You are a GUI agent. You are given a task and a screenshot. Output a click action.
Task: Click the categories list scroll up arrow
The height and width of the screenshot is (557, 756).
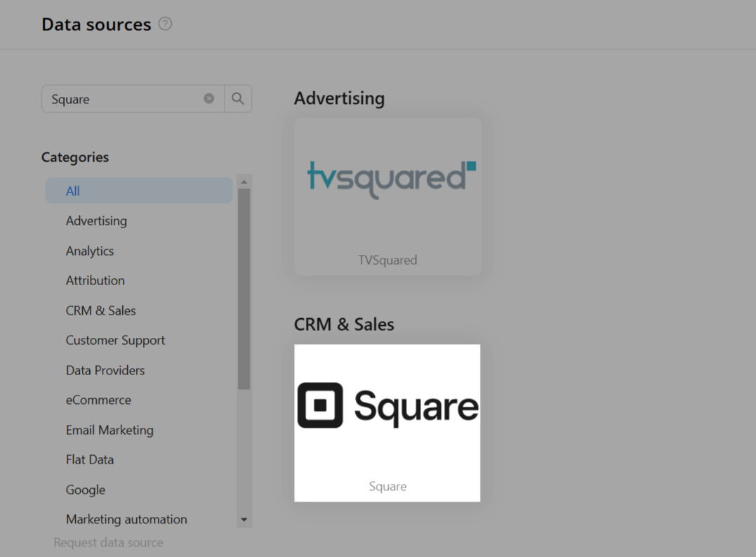(x=244, y=182)
